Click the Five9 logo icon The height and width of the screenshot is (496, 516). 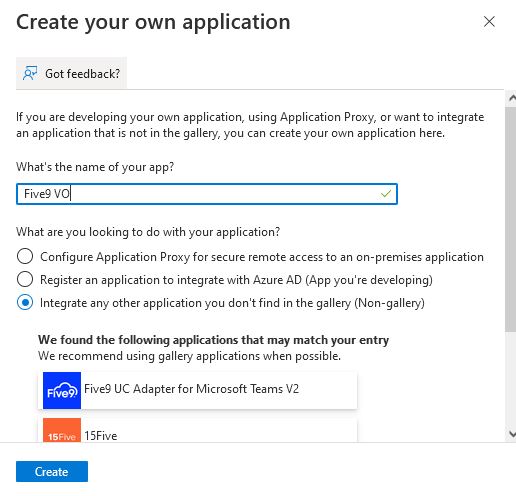[x=62, y=390]
